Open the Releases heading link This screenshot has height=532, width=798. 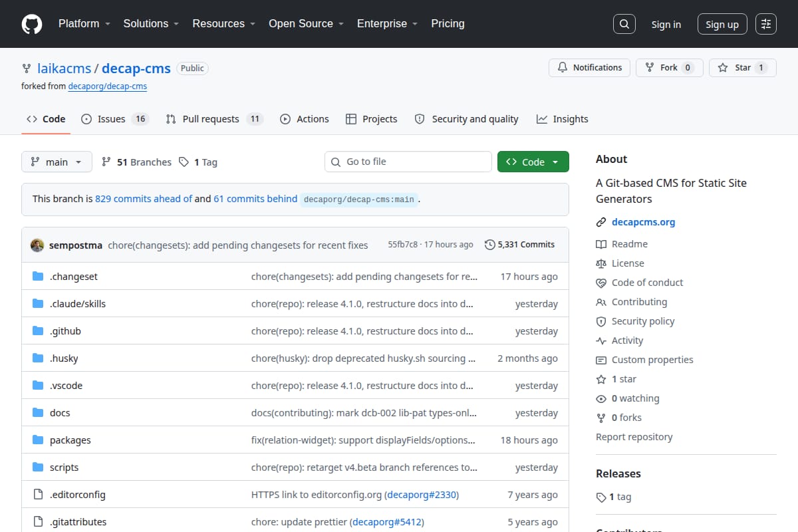pos(618,473)
